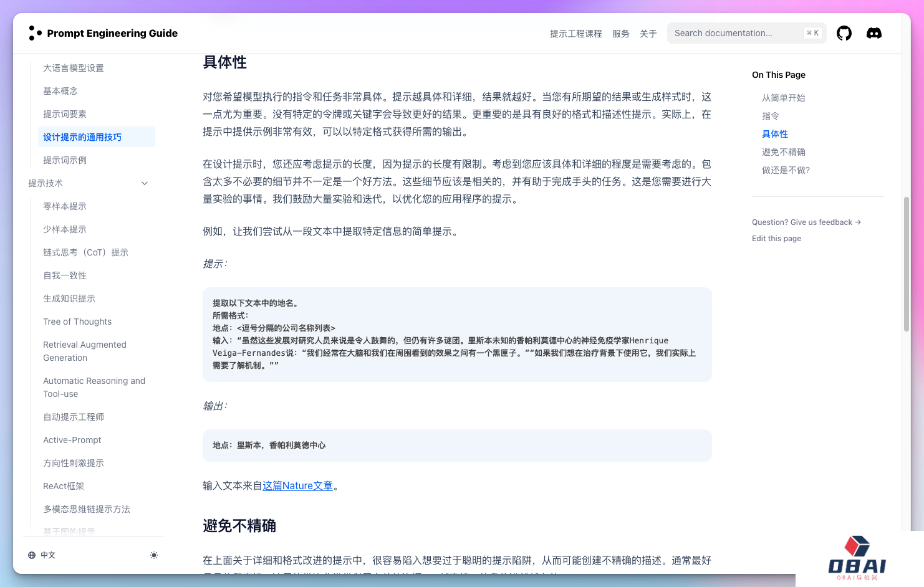The width and height of the screenshot is (924, 587).
Task: Open the GitHub repository icon
Action: point(844,33)
